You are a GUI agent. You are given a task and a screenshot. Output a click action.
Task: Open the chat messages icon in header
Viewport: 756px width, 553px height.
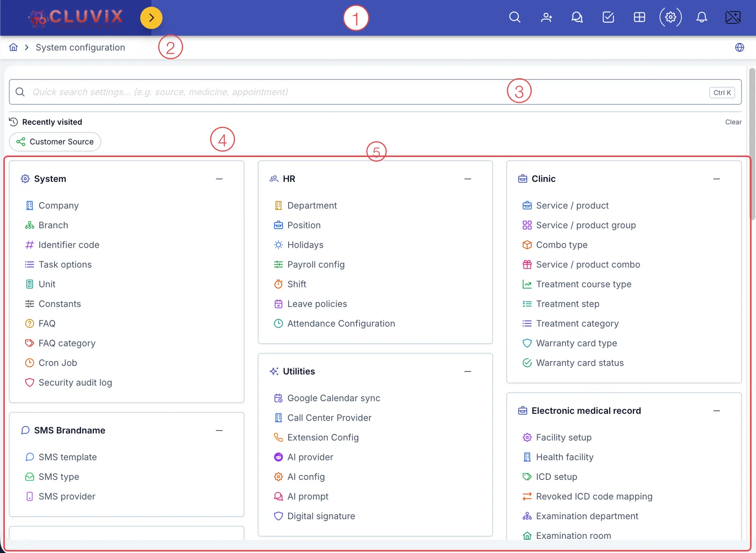pyautogui.click(x=577, y=17)
